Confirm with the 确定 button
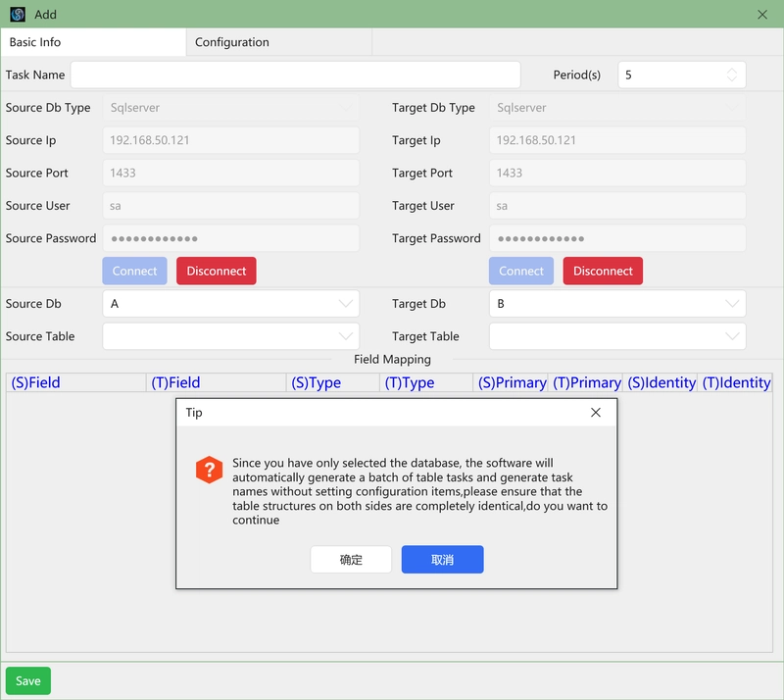Screen dimensions: 784x700 351,560
